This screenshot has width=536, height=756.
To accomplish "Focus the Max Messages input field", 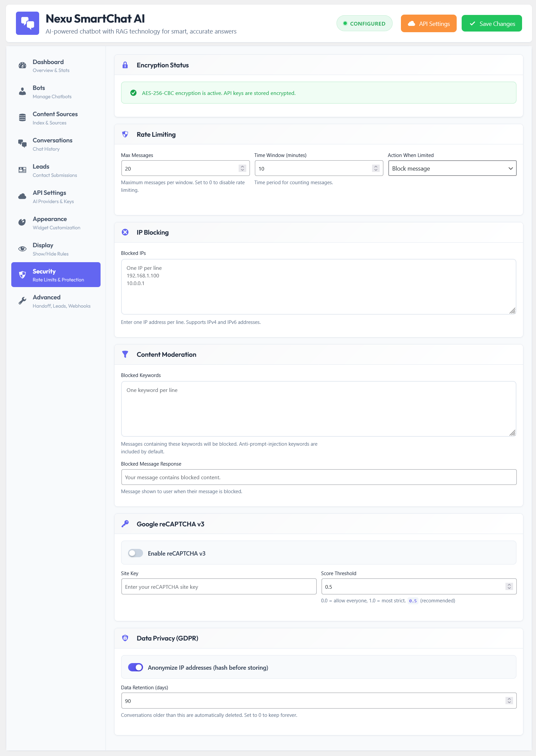I will pyautogui.click(x=185, y=168).
